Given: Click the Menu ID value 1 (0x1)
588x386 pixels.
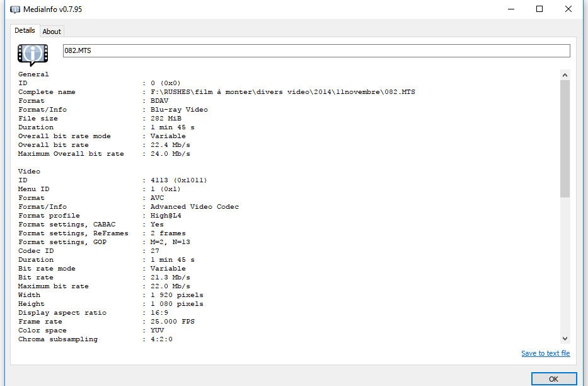Looking at the screenshot, I should (165, 189).
